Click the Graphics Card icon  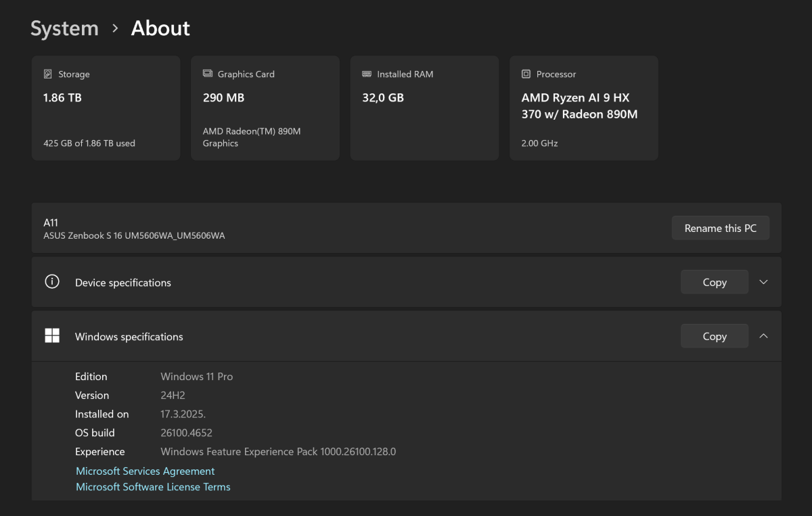(208, 74)
